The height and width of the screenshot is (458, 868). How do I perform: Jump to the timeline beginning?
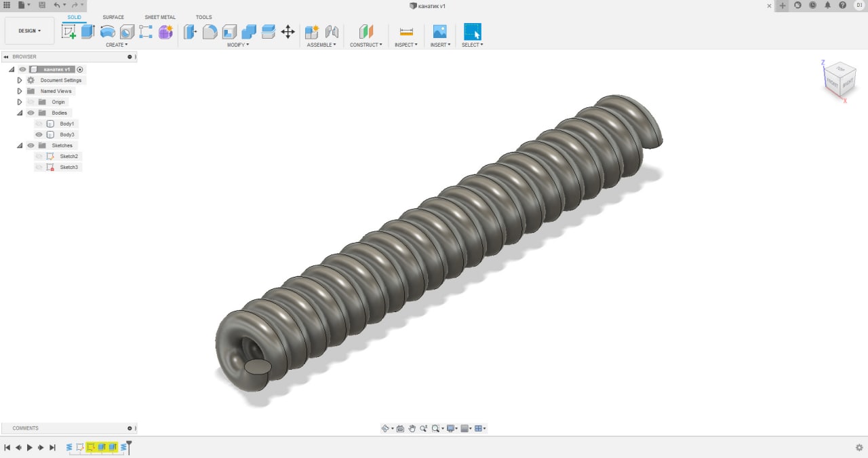[x=7, y=447]
